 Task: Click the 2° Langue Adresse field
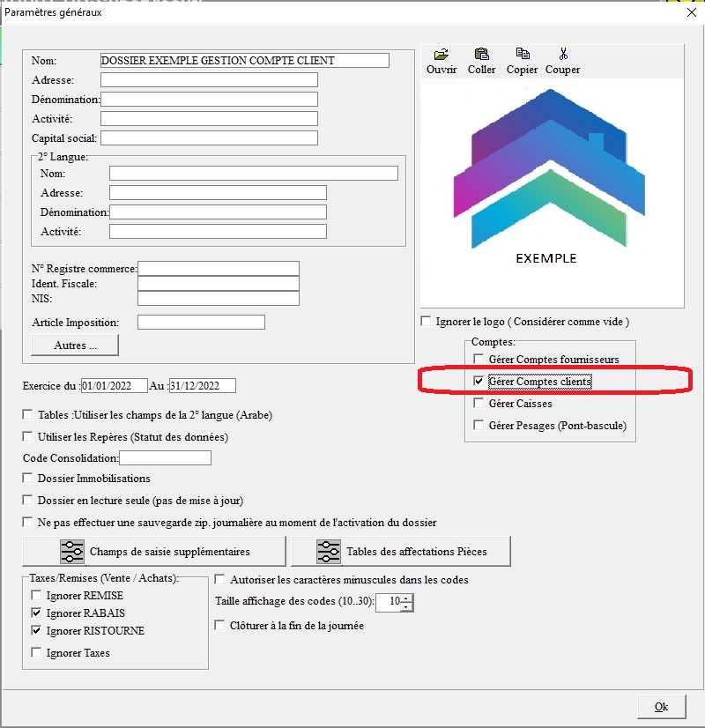pyautogui.click(x=218, y=193)
